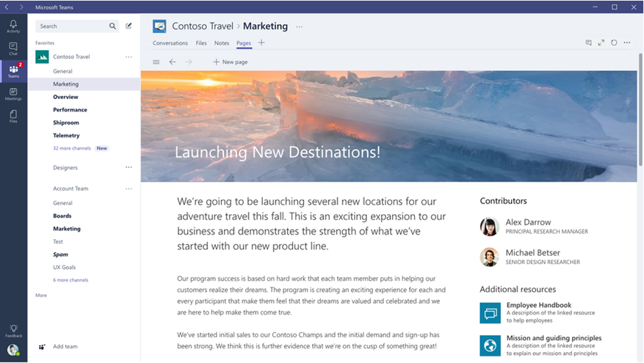Select the Account Team
Image resolution: width=644 pixels, height=363 pixels.
click(x=70, y=188)
